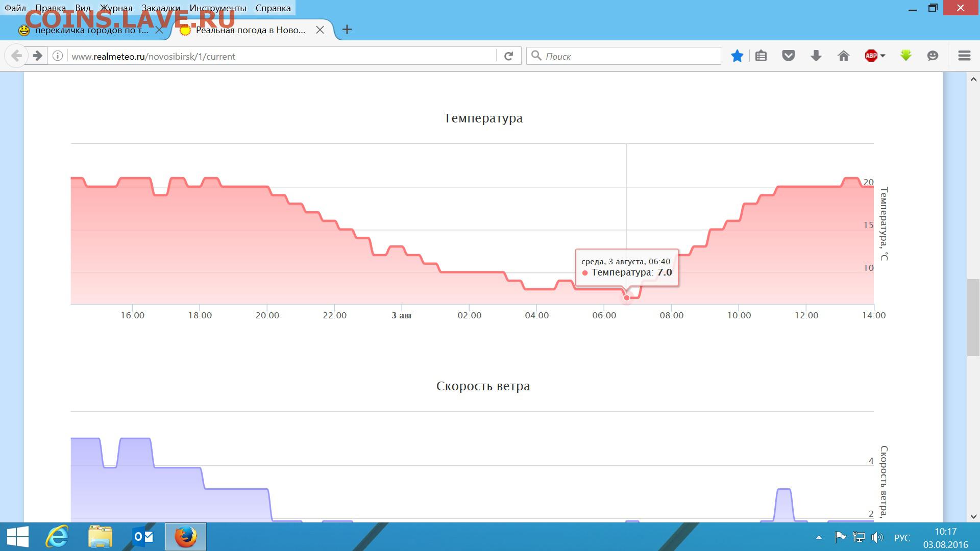Click the page scrollbar down arrow

pyautogui.click(x=973, y=516)
